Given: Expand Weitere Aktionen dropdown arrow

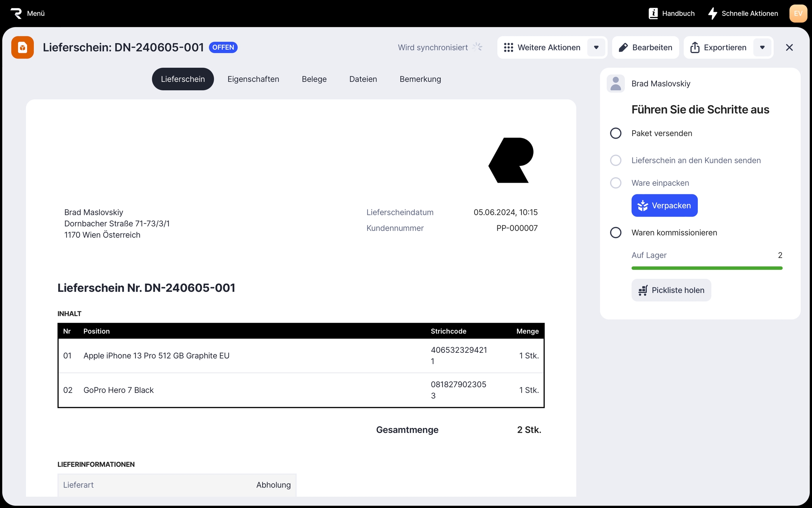Looking at the screenshot, I should pos(596,48).
